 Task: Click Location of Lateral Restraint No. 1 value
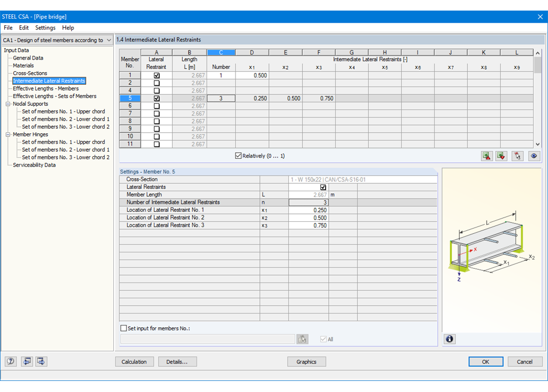coord(309,210)
